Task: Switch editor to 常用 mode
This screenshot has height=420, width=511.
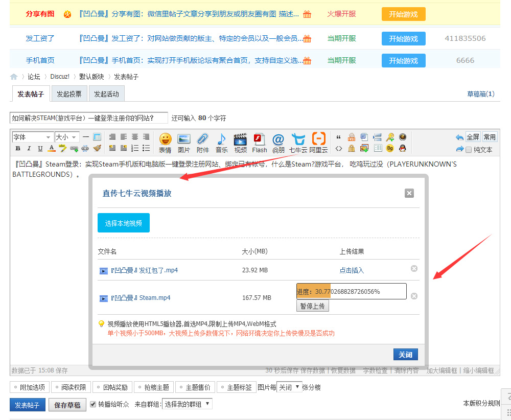Action: point(490,137)
